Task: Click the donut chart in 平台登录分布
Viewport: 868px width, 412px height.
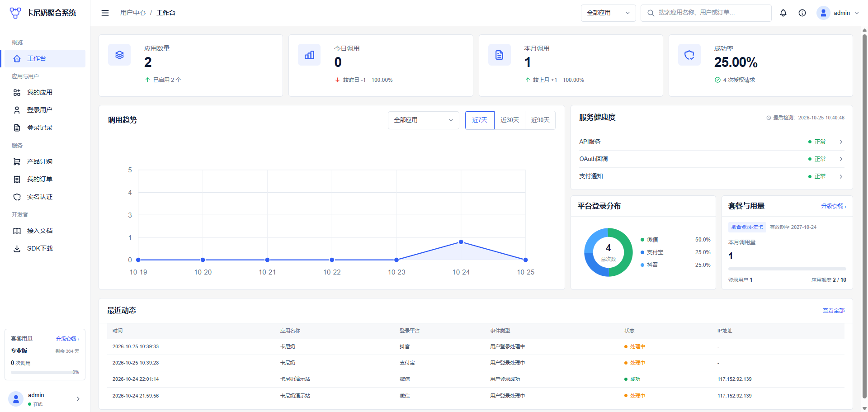Action: click(608, 252)
